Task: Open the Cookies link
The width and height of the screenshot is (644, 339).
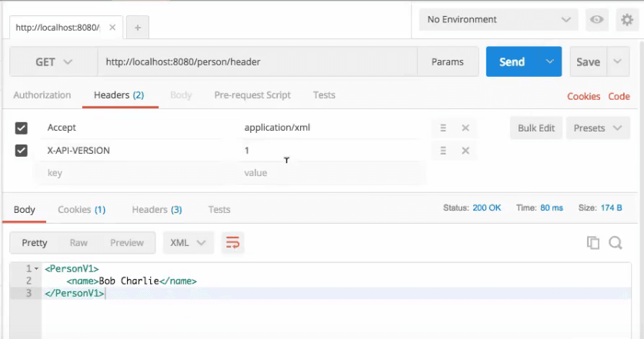Action: tap(584, 96)
